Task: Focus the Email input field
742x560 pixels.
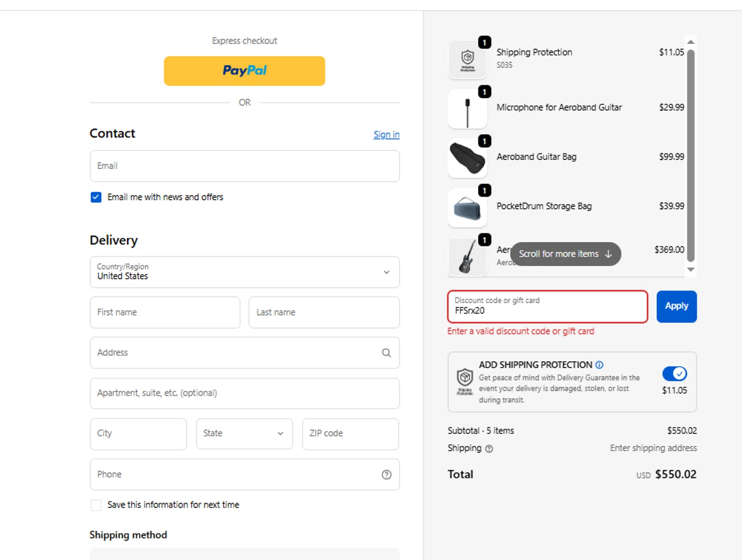Action: pos(244,166)
